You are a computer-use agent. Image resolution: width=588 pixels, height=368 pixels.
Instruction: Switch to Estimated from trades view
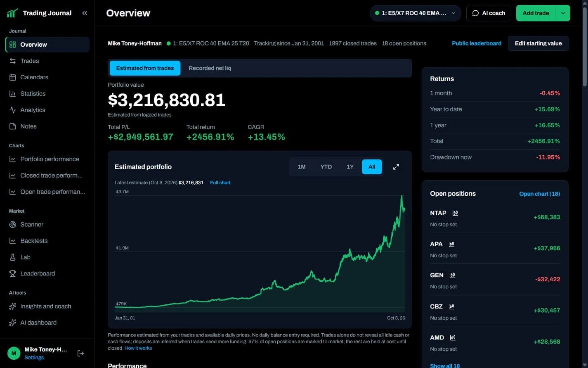[x=145, y=68]
